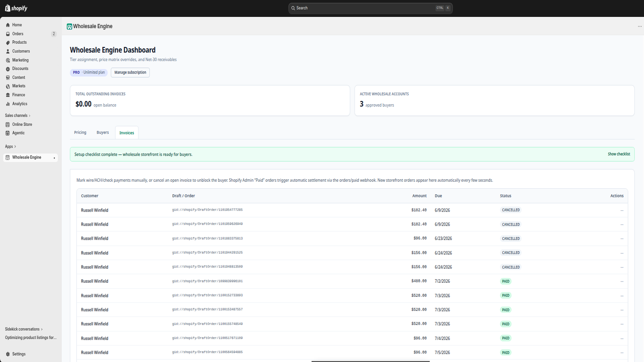644x362 pixels.
Task: Click the Wholesale Engine Dashboard heading
Action: 113,50
